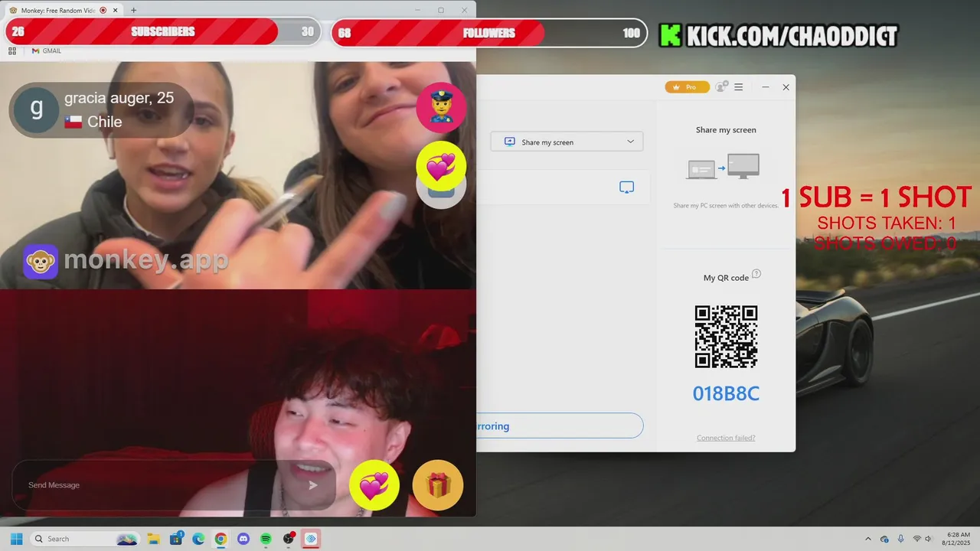Switch to Google Chrome in the taskbar
The width and height of the screenshot is (980, 551).
[220, 539]
